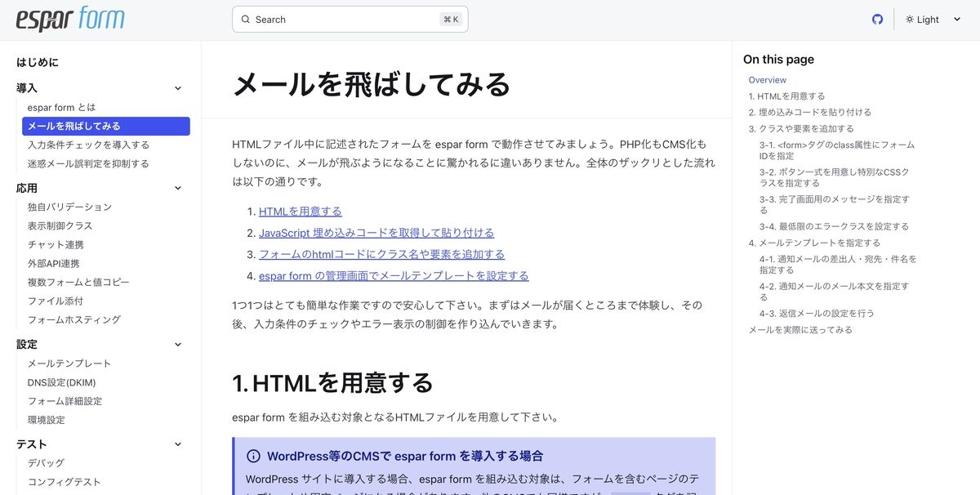This screenshot has width=980, height=495.
Task: Click the espar form logo
Action: coord(69,19)
